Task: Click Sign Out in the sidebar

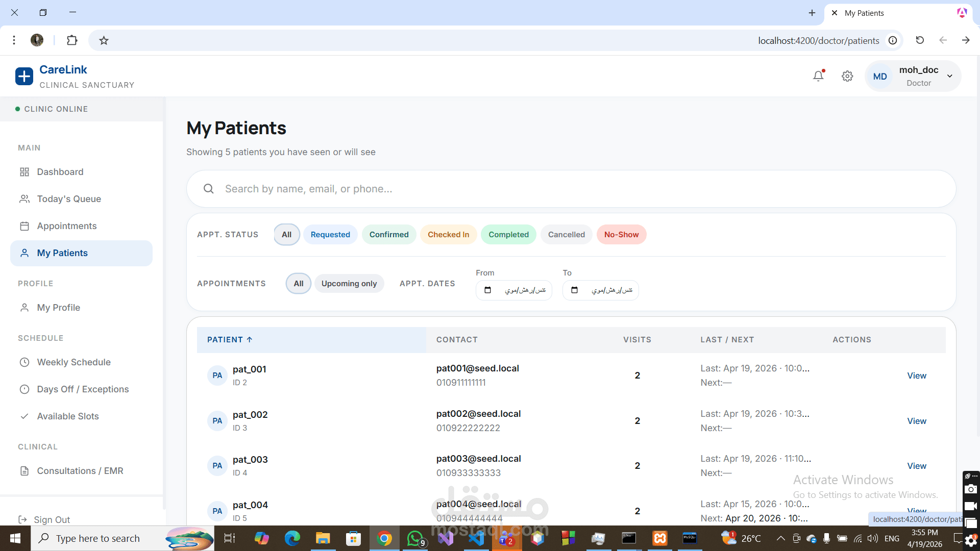Action: pos(52,519)
